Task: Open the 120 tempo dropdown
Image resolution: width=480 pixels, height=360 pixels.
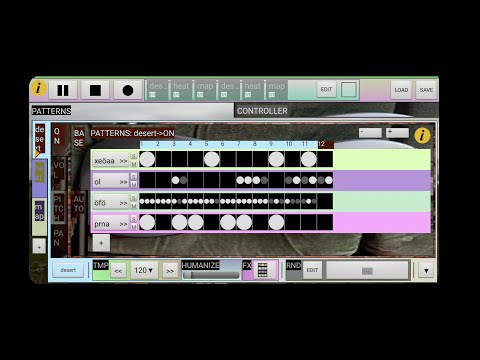Action: coord(144,270)
